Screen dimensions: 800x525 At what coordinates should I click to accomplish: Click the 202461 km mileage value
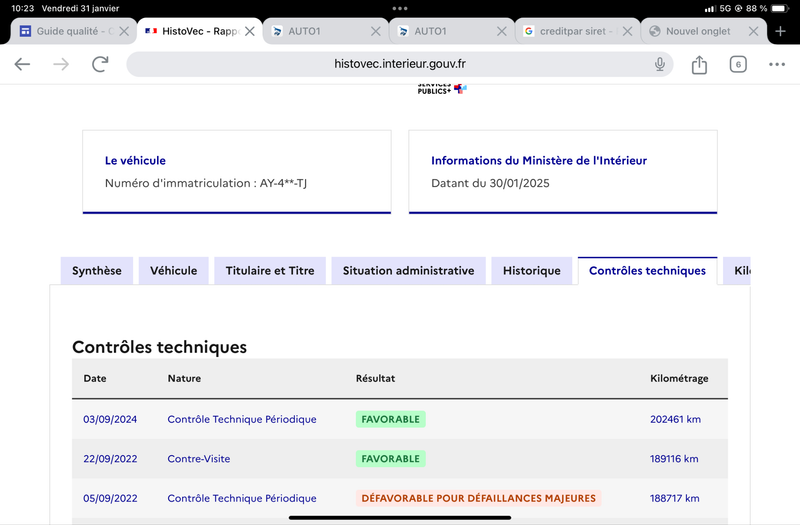675,419
